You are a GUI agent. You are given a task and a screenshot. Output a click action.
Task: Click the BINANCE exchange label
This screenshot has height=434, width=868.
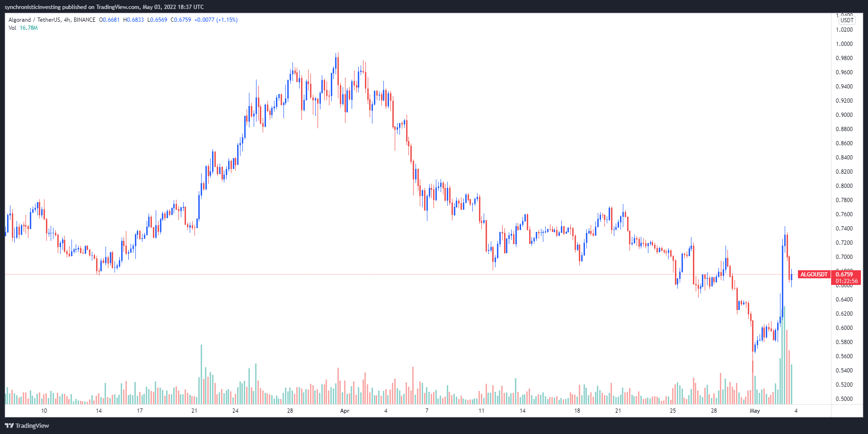click(x=85, y=20)
